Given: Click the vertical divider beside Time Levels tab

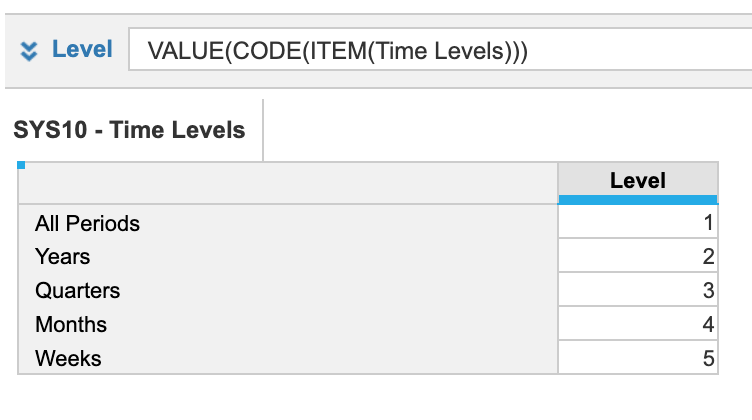Looking at the screenshot, I should 263,130.
